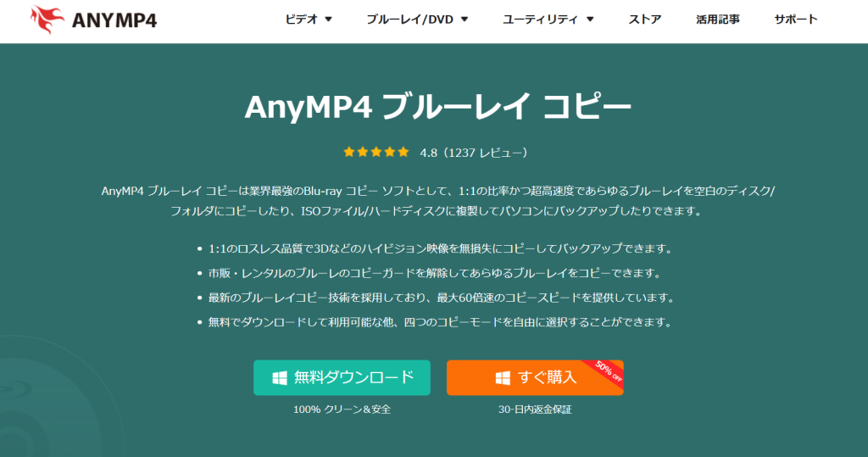
Task: Expand the ビデオ dropdown arrow
Action: click(328, 20)
